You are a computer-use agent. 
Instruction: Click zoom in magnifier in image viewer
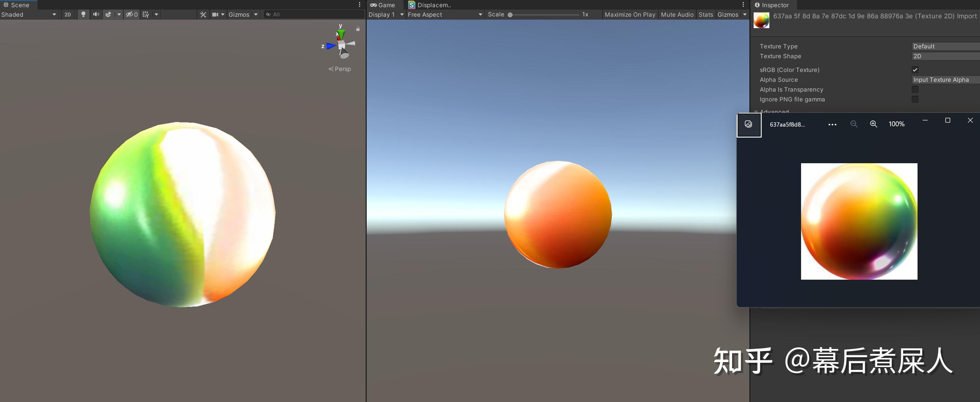coord(873,124)
